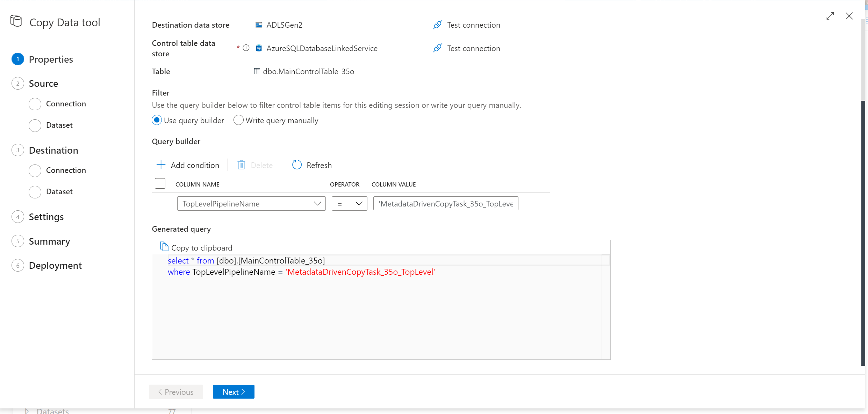The image size is (868, 414).
Task: Click the column value input field
Action: (445, 203)
